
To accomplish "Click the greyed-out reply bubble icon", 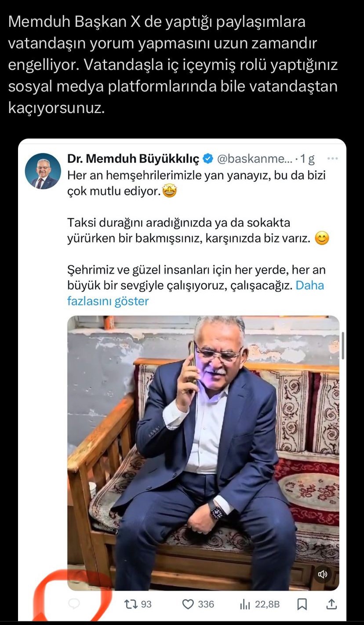I will coord(75,604).
